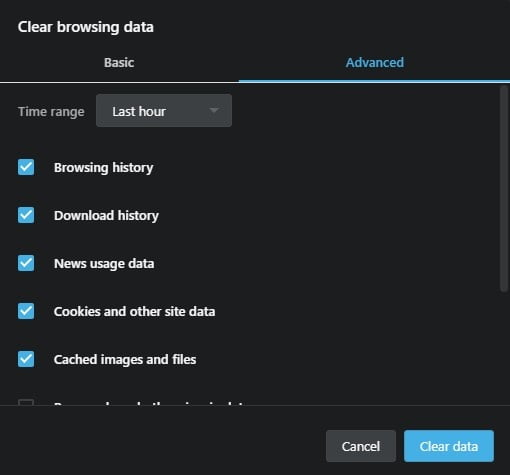Untick the Download history checkbox

click(x=26, y=215)
